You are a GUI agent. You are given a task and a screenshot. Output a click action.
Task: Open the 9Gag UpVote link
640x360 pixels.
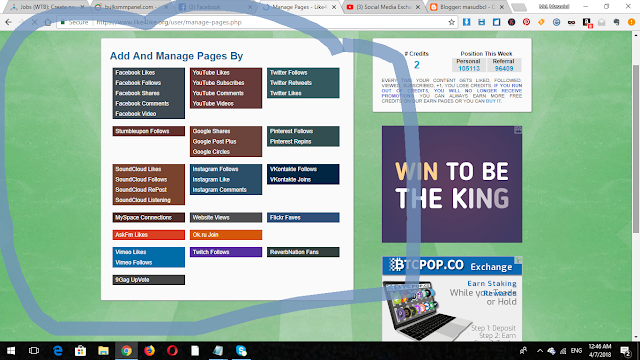tap(132, 280)
